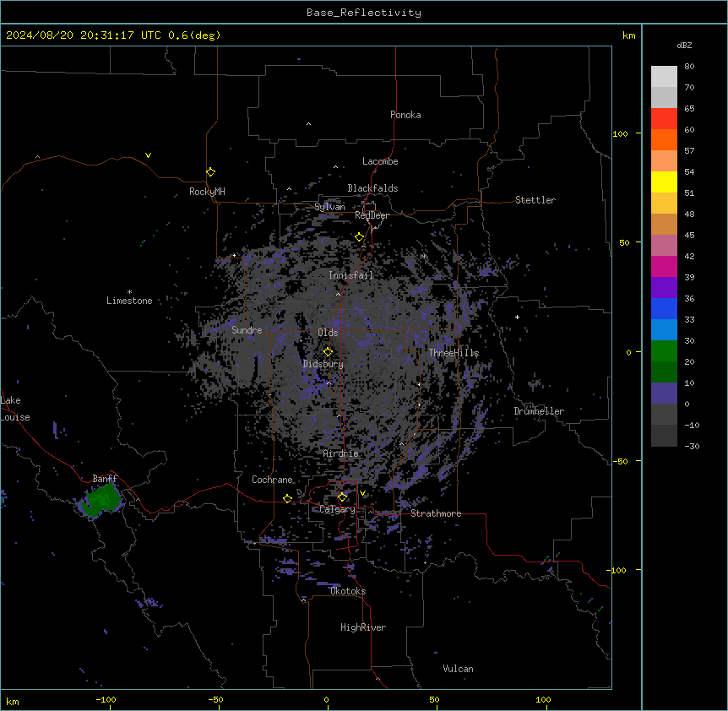Click the 100 km mark on right axis

click(620, 133)
